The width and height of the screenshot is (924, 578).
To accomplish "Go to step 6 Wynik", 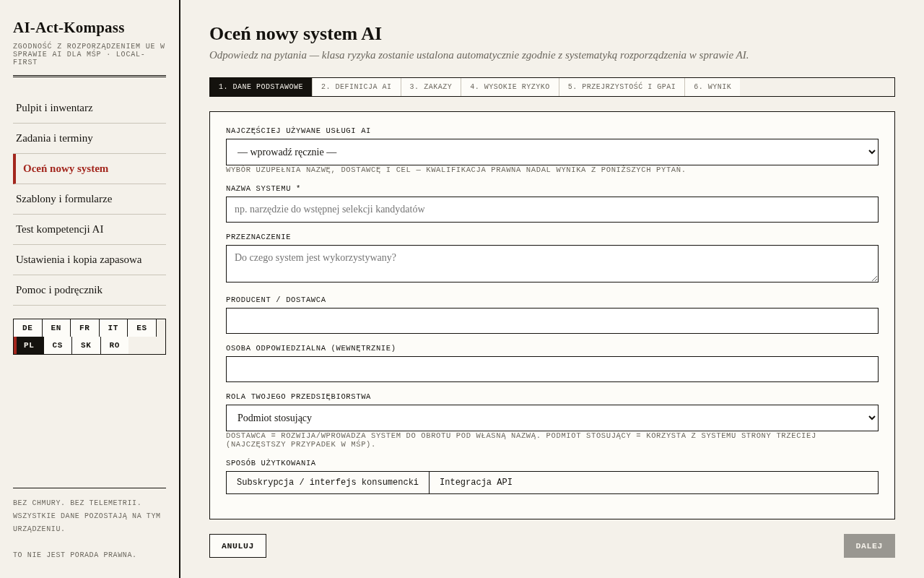I will (712, 87).
